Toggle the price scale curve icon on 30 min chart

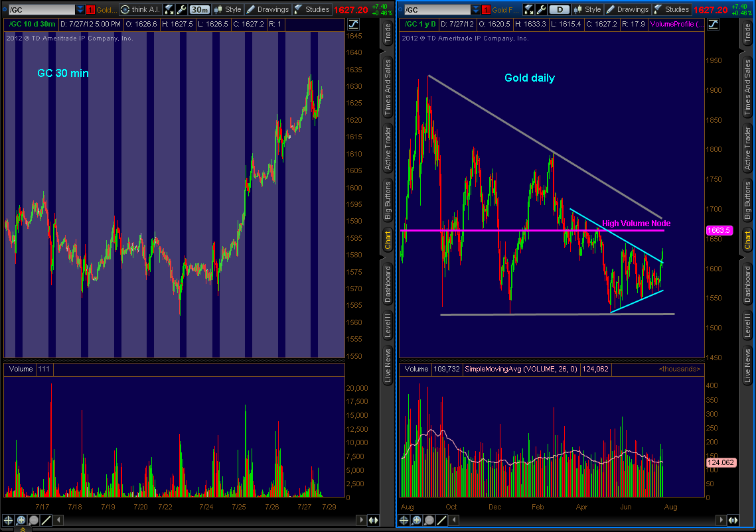coord(353,23)
